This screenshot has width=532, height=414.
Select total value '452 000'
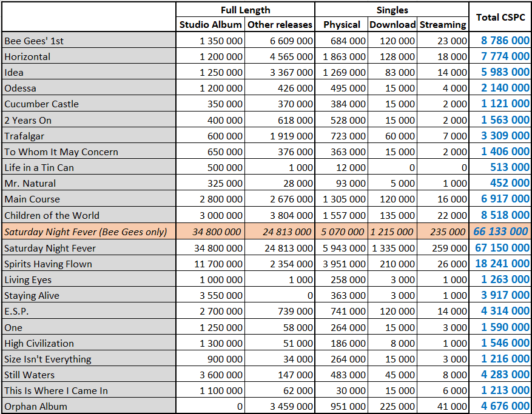pos(510,183)
